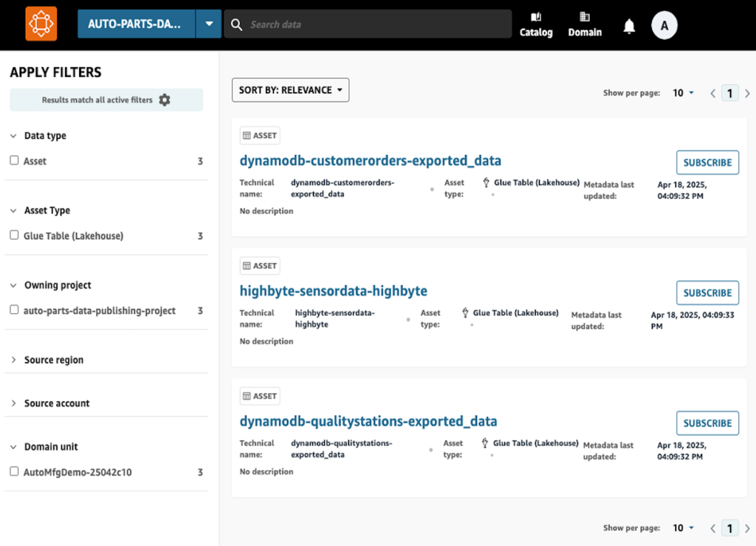Open the Catalog navigation icon
Image resolution: width=756 pixels, height=546 pixels.
[536, 24]
